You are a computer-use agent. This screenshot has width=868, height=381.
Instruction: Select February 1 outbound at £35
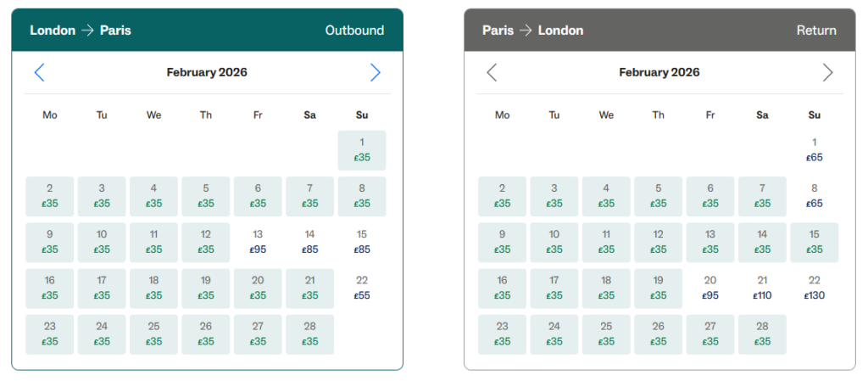tap(362, 150)
